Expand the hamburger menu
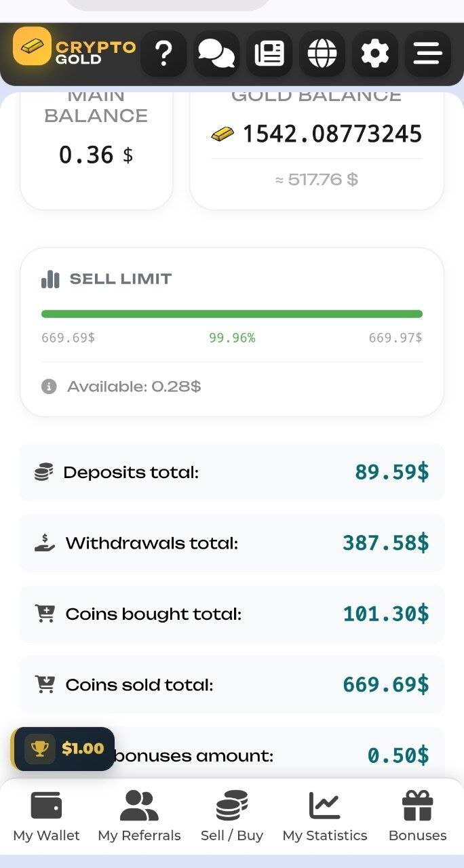The image size is (464, 868). pos(427,54)
